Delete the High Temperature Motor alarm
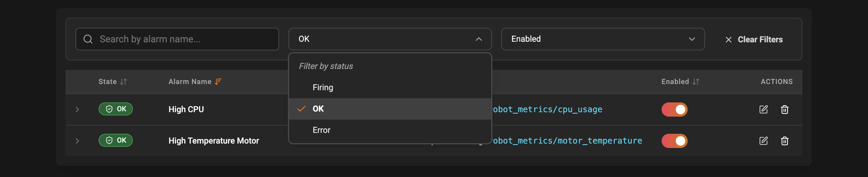This screenshot has width=868, height=177. (x=784, y=141)
